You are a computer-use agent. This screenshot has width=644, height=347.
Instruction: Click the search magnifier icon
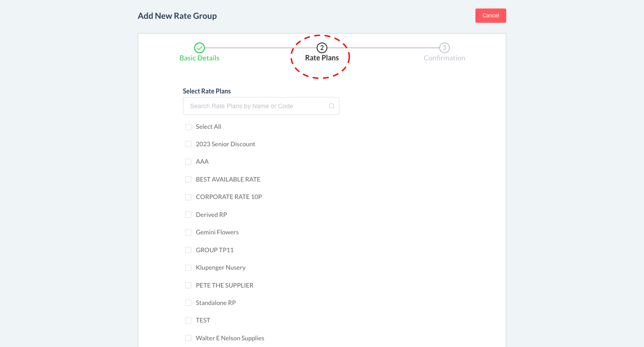click(x=331, y=106)
